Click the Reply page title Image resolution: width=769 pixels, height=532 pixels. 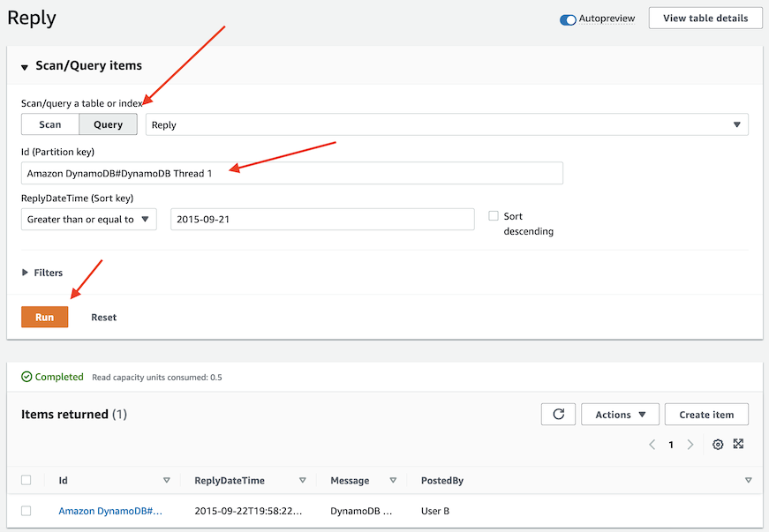pyautogui.click(x=32, y=19)
